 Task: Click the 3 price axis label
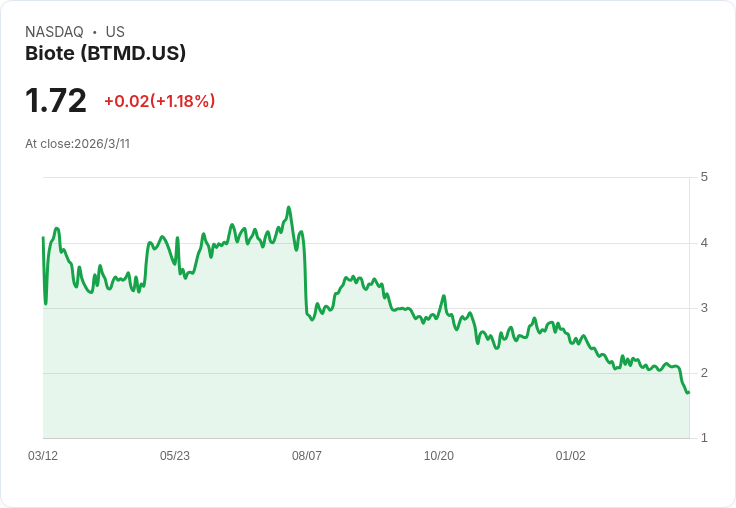click(x=705, y=307)
